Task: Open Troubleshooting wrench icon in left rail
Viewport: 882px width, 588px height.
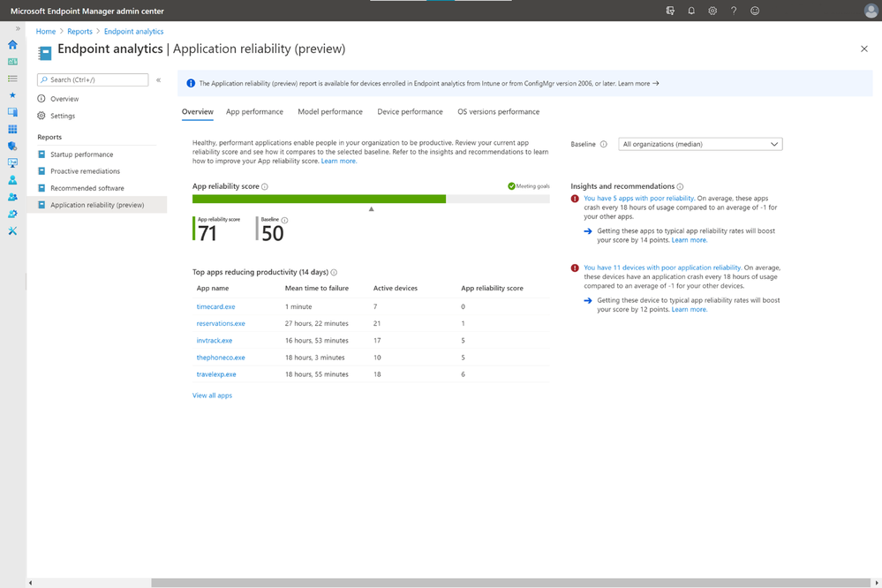Action: [x=12, y=230]
